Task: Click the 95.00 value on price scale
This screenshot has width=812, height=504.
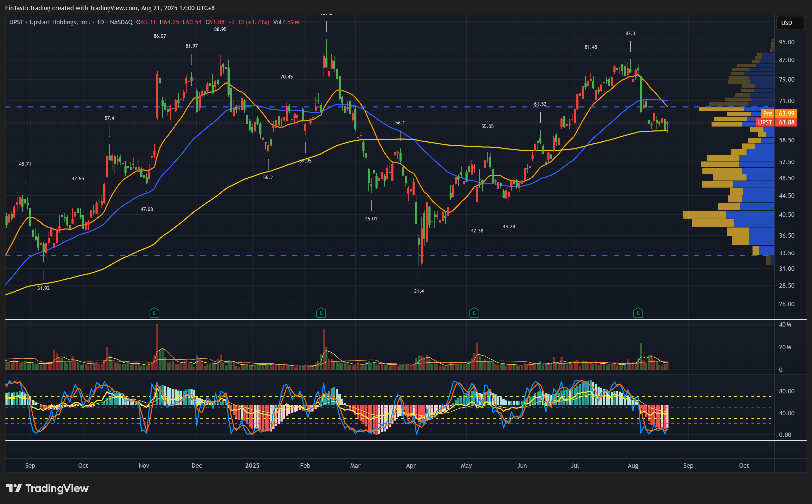Action: tap(786, 42)
